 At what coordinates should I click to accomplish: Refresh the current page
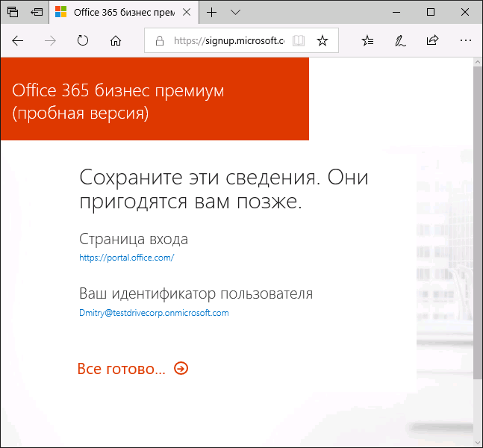(83, 40)
